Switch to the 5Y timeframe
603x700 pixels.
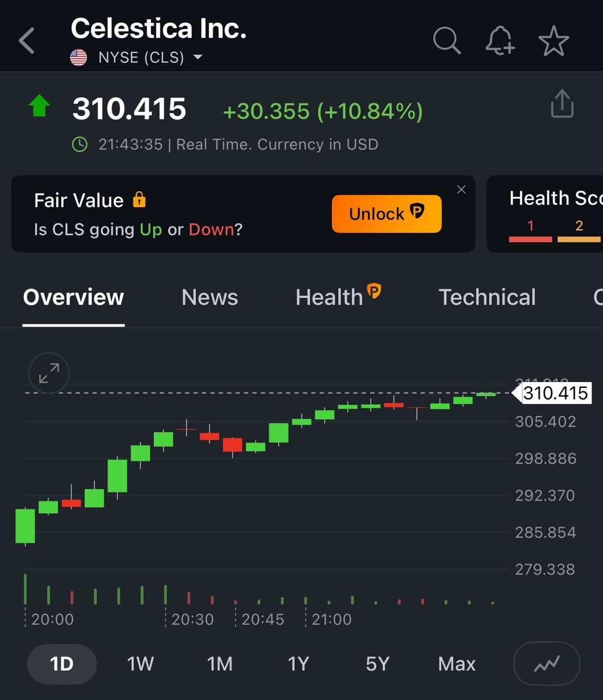click(376, 663)
